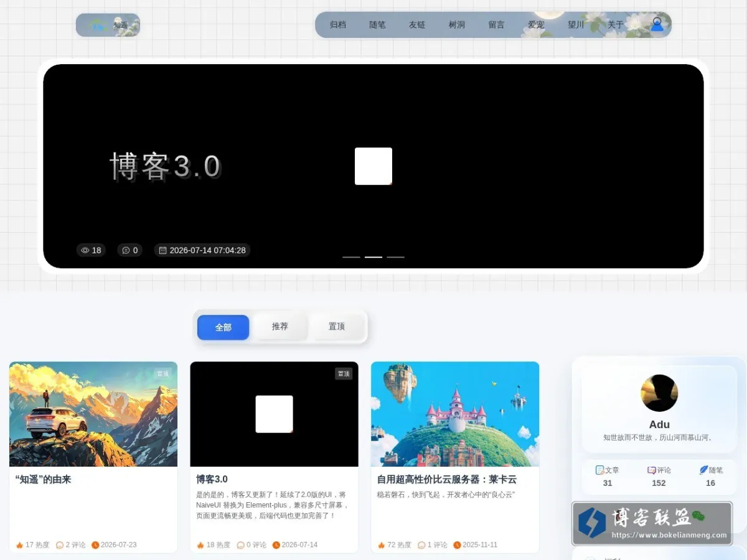Click the 72 热度 label
The width and height of the screenshot is (747, 560).
(x=399, y=545)
